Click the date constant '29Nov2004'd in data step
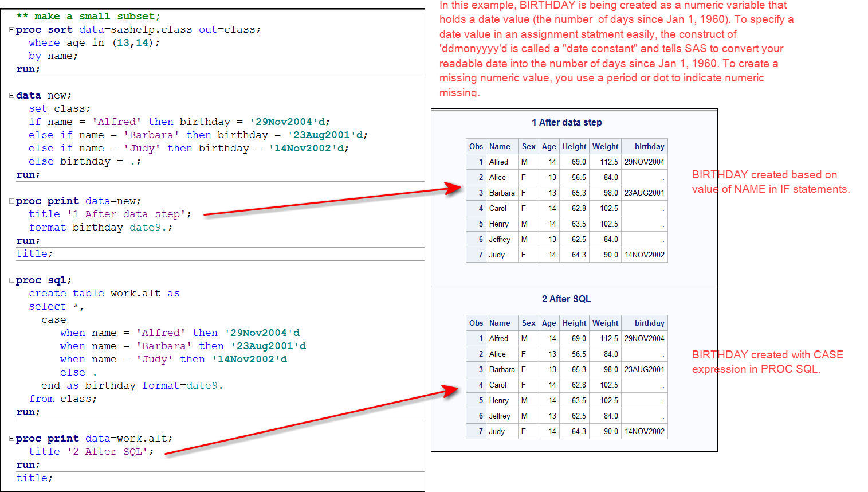 [x=288, y=122]
